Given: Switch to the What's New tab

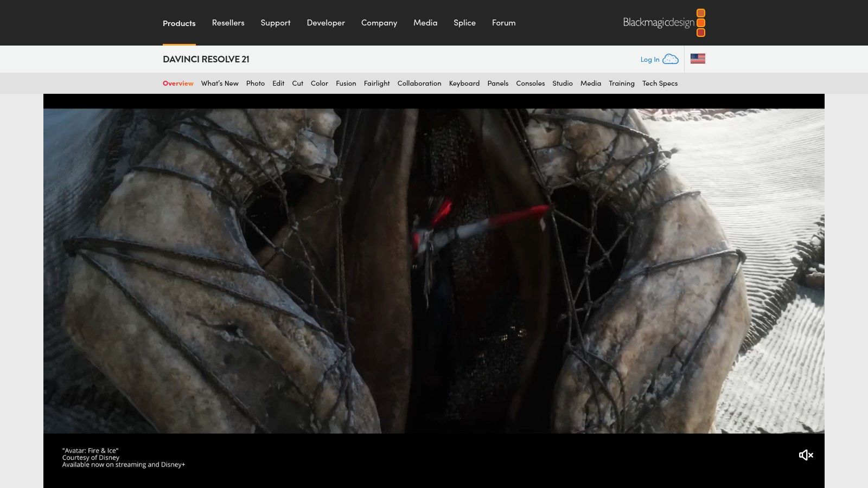Looking at the screenshot, I should pyautogui.click(x=220, y=84).
